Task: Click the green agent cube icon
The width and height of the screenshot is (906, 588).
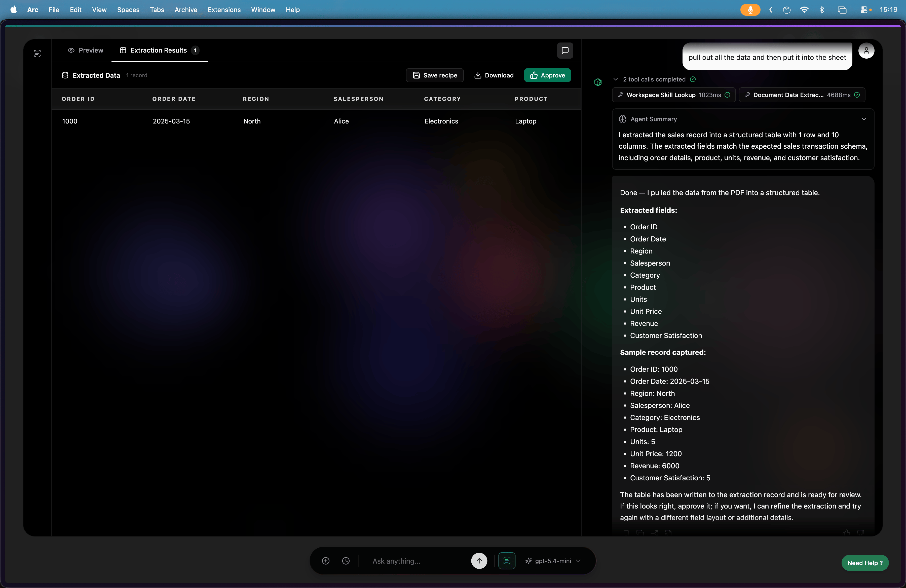Action: pyautogui.click(x=598, y=82)
